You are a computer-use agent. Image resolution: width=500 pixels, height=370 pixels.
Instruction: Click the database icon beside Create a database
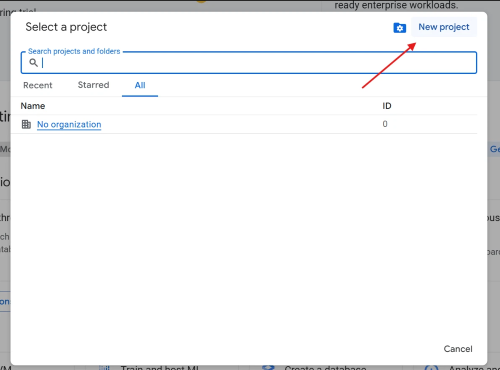pyautogui.click(x=268, y=368)
